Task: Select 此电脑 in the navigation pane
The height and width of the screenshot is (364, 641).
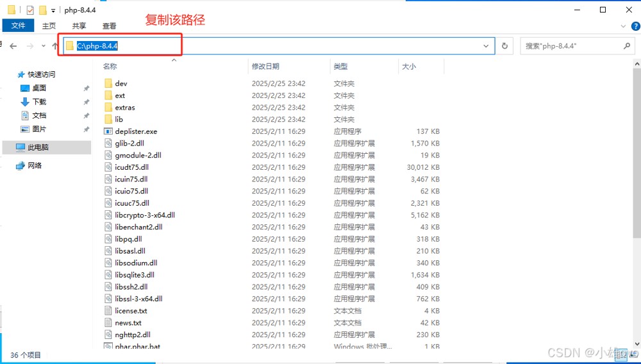Action: coord(38,147)
